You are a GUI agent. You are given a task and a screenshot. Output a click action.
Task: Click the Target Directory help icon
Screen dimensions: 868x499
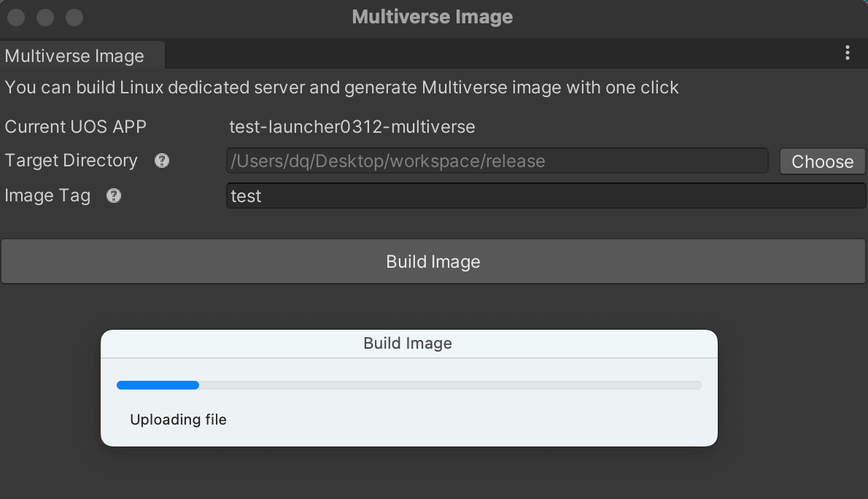pyautogui.click(x=162, y=160)
